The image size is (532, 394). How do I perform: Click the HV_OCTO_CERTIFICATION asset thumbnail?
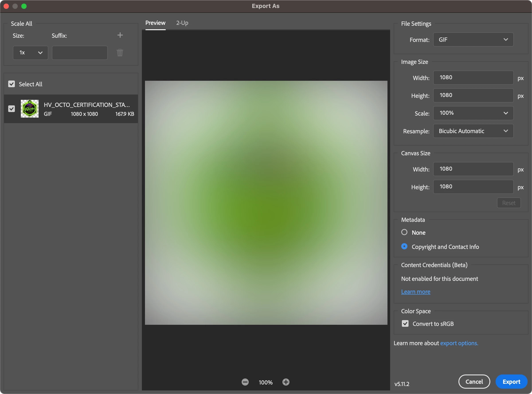[x=29, y=109]
